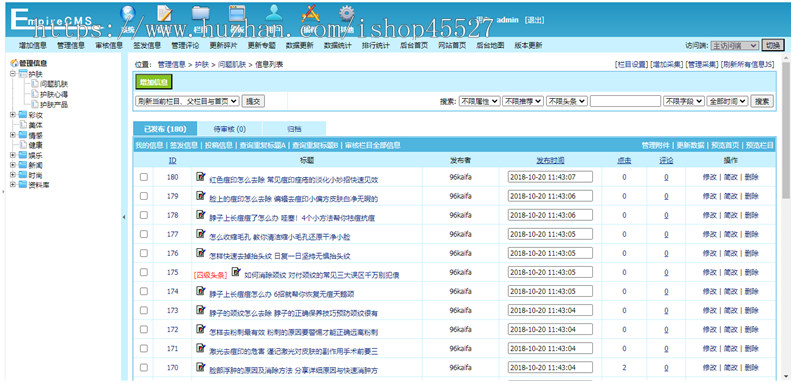This screenshot has width=793, height=383.
Task: Check the checkbox for ID 176
Action: pos(144,253)
